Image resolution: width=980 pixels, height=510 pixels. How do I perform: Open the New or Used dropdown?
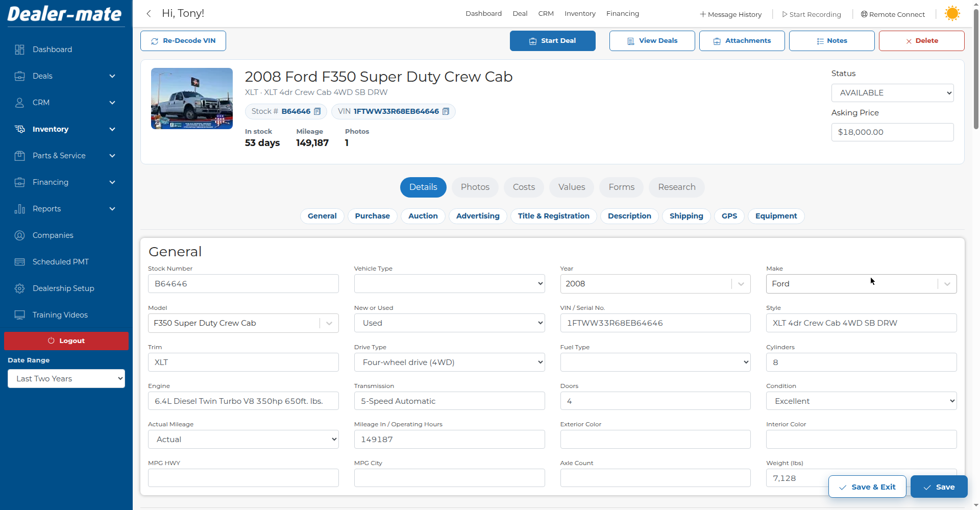[449, 323]
